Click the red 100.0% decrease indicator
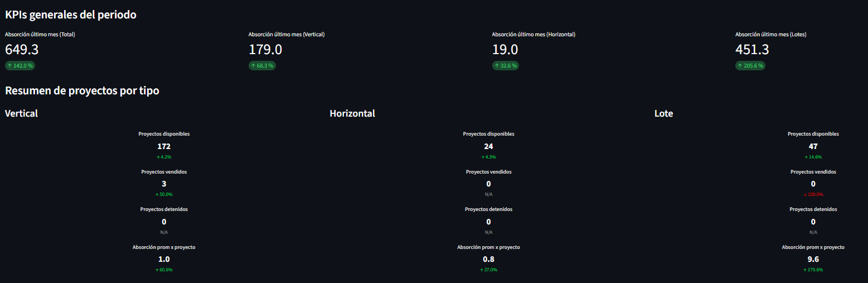868x283 pixels. click(x=813, y=194)
